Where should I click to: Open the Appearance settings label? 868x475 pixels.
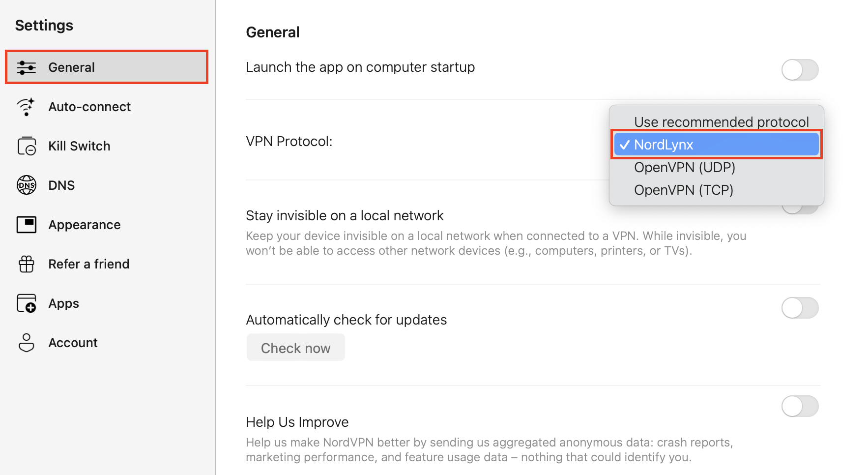click(84, 225)
